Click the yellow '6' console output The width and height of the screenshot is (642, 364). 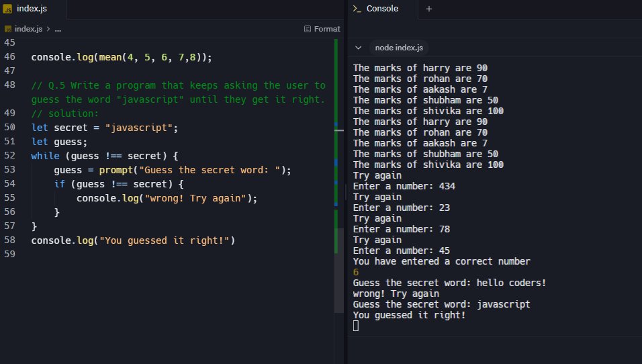[356, 272]
